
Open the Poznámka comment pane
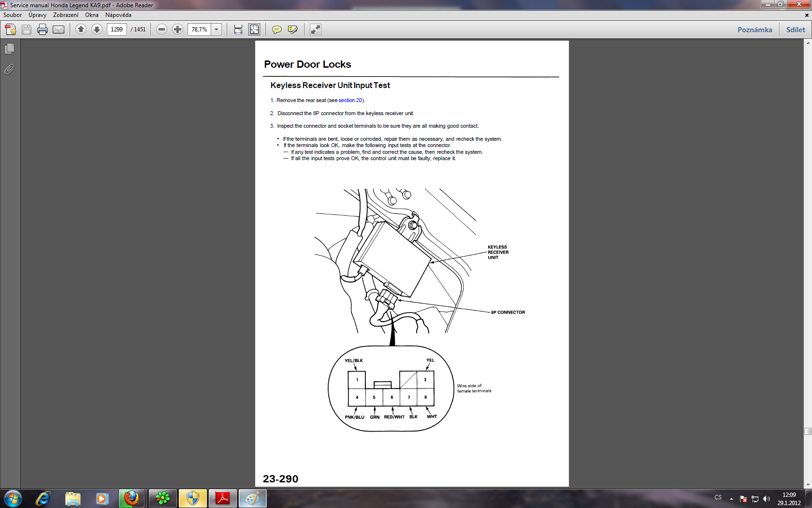point(754,30)
